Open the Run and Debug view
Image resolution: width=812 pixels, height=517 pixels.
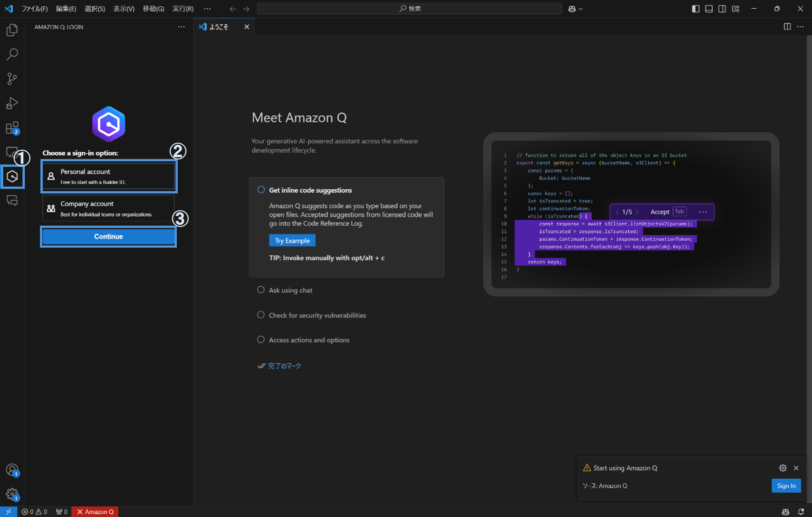coord(12,103)
